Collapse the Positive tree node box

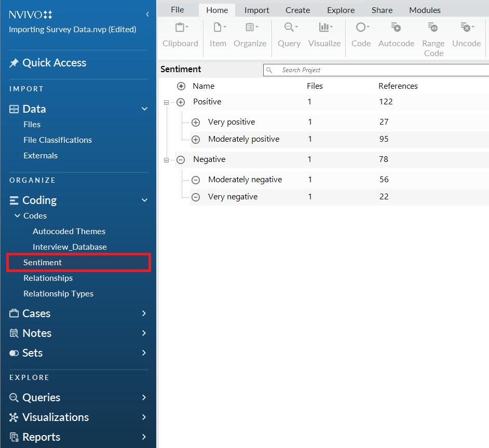(166, 103)
